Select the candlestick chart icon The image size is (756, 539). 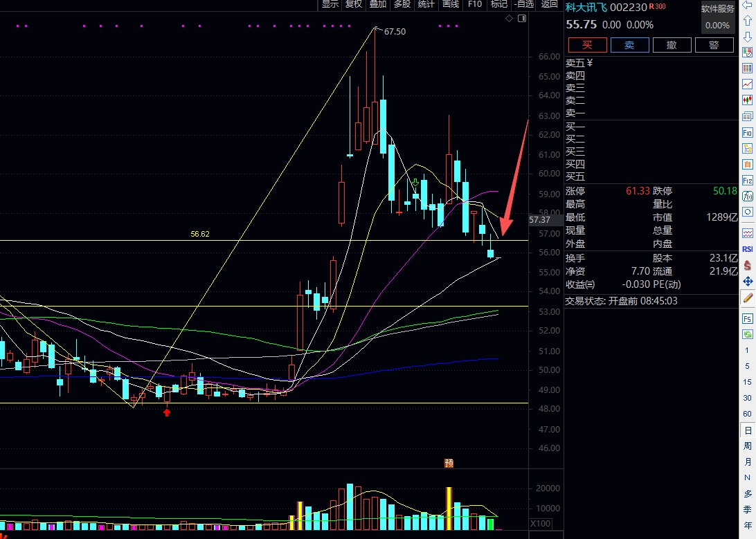pos(747,100)
